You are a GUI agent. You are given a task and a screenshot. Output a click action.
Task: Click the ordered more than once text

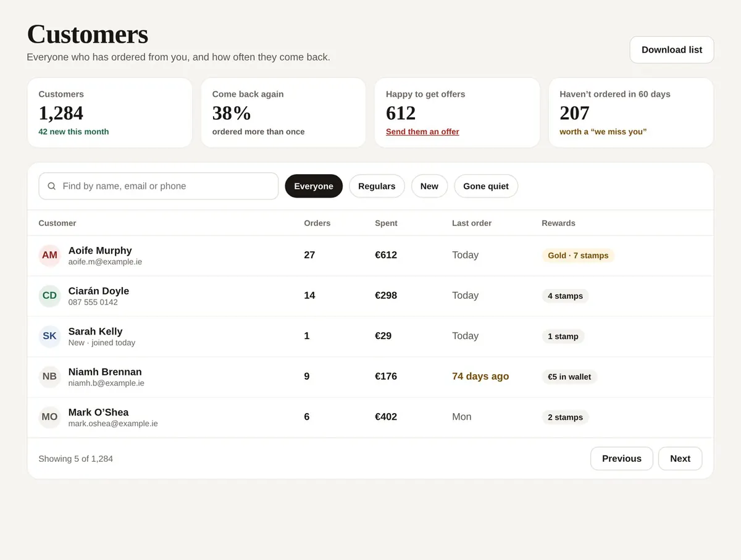click(258, 132)
